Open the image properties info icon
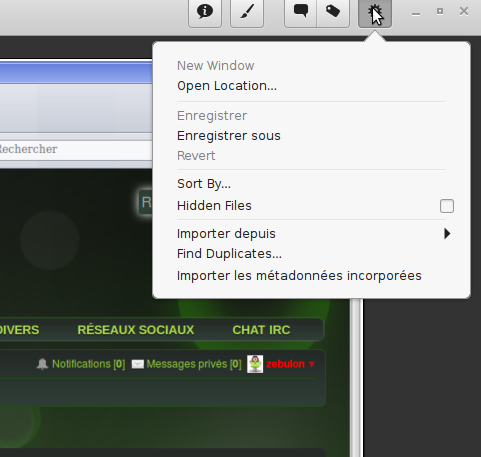 click(205, 12)
